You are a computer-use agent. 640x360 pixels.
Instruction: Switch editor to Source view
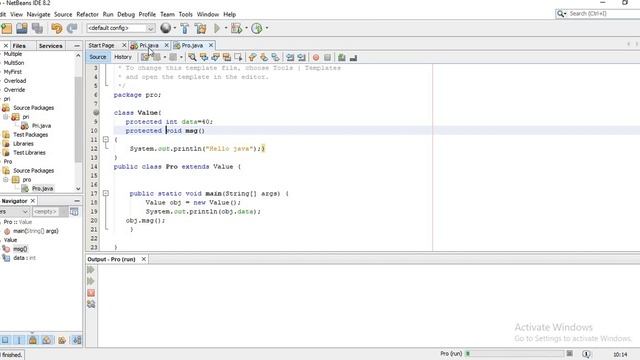(98, 57)
